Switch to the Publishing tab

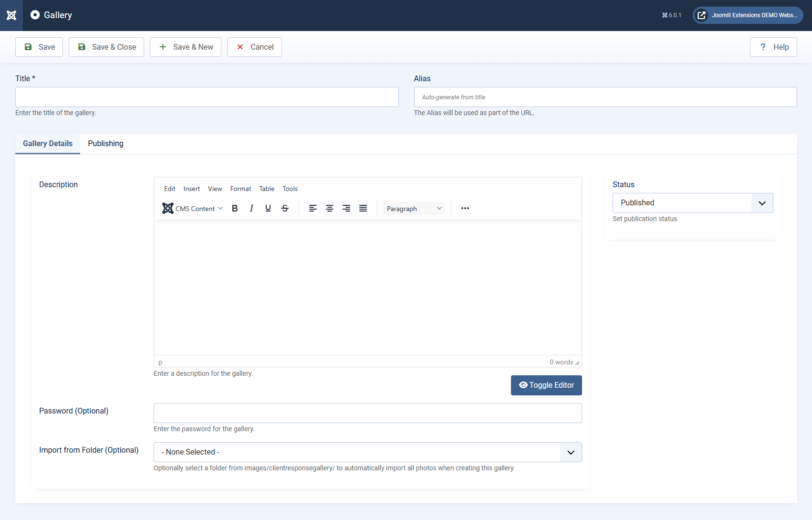coord(105,144)
